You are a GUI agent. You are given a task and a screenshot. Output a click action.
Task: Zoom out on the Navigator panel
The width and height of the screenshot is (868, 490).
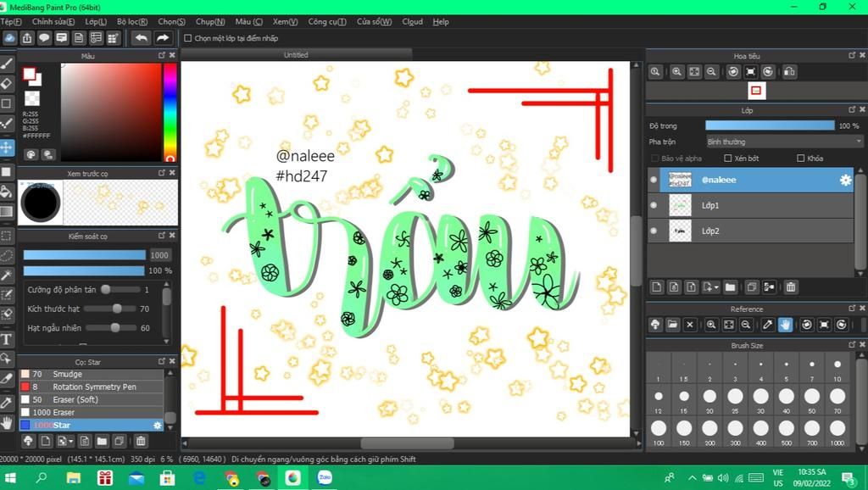coord(711,71)
